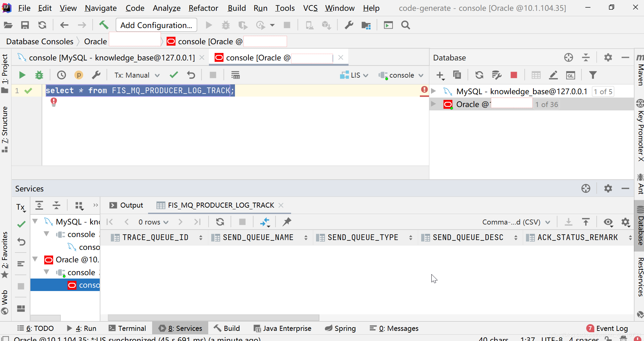Open Event Log tool window
The image size is (644, 341).
point(607,328)
